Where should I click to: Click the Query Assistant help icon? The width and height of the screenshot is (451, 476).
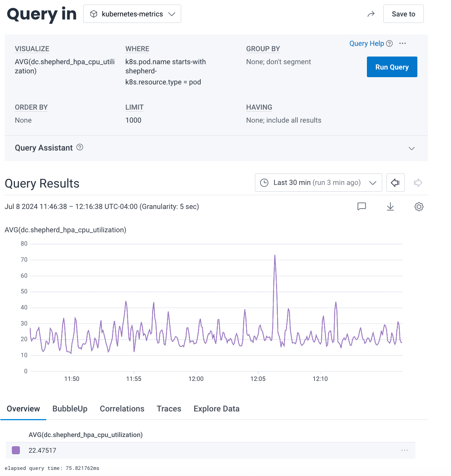pyautogui.click(x=80, y=147)
